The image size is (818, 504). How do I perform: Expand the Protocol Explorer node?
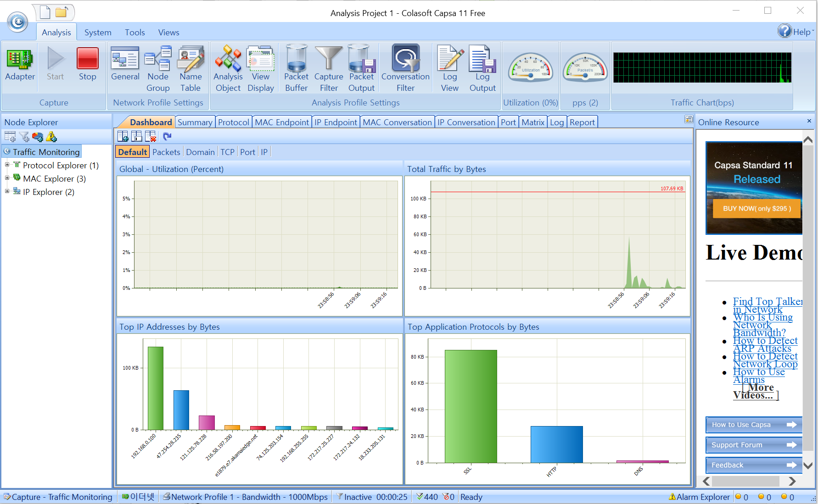(x=7, y=165)
